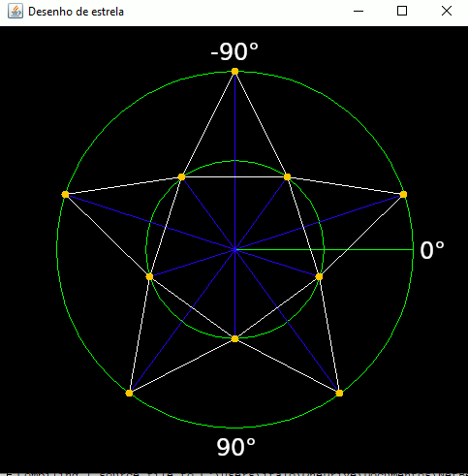Click the bottom inner circle yellow vertex
The image size is (468, 476).
[x=234, y=338]
